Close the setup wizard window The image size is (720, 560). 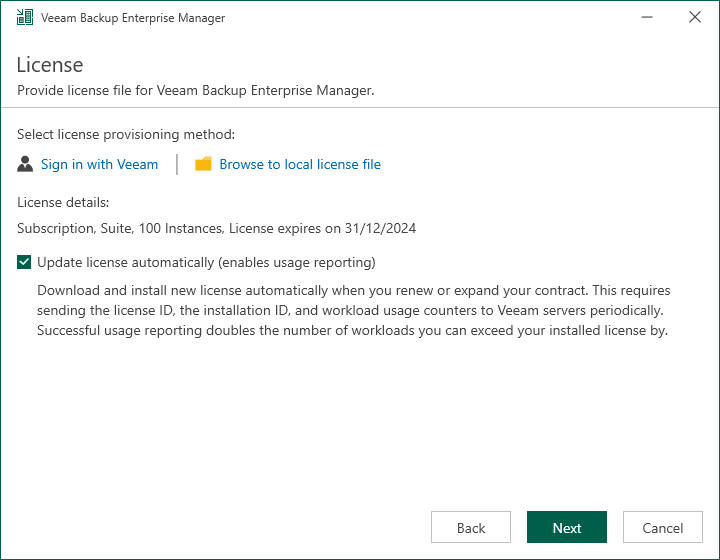(695, 18)
